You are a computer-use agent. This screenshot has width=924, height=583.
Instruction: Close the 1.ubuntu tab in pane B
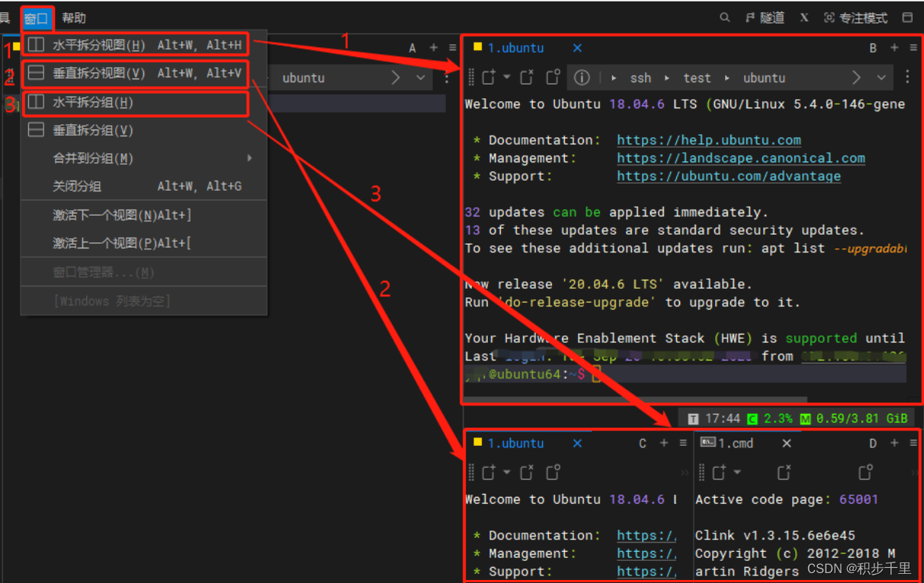(x=577, y=47)
